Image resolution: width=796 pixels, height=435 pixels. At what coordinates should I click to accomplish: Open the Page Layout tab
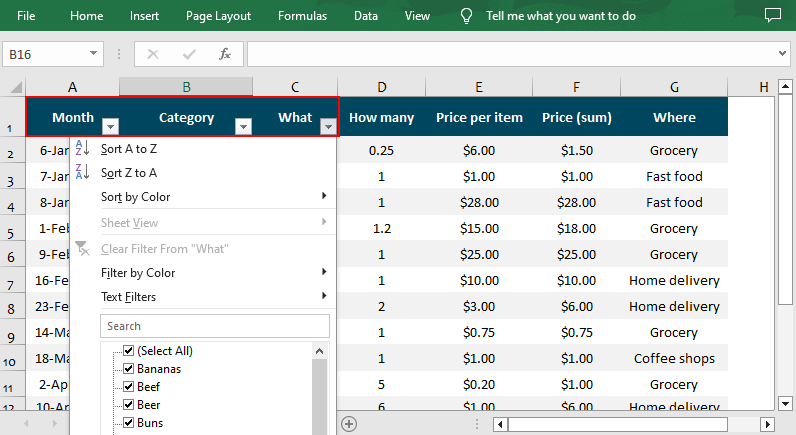tap(218, 16)
